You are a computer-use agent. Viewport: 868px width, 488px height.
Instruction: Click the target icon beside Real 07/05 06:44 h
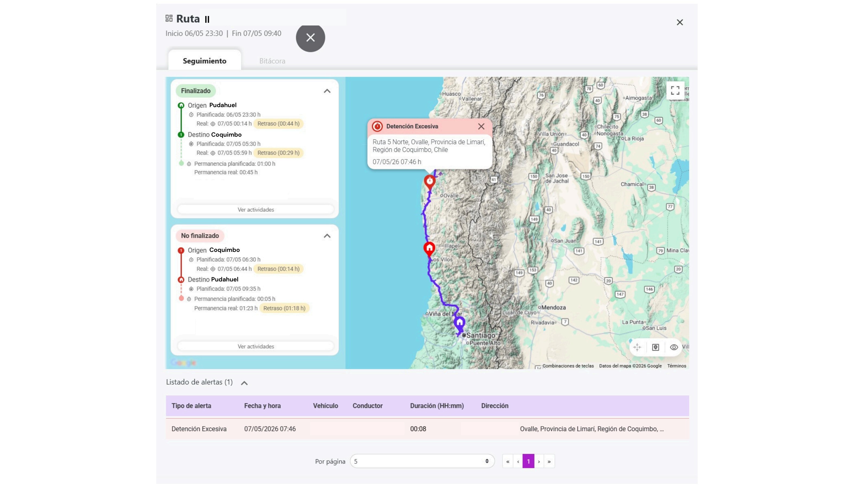(213, 269)
